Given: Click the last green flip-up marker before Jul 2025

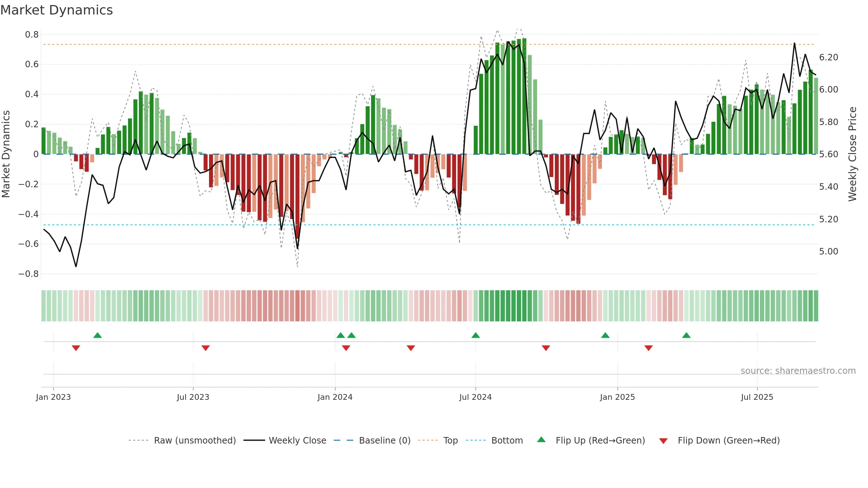Looking at the screenshot, I should click(x=686, y=335).
